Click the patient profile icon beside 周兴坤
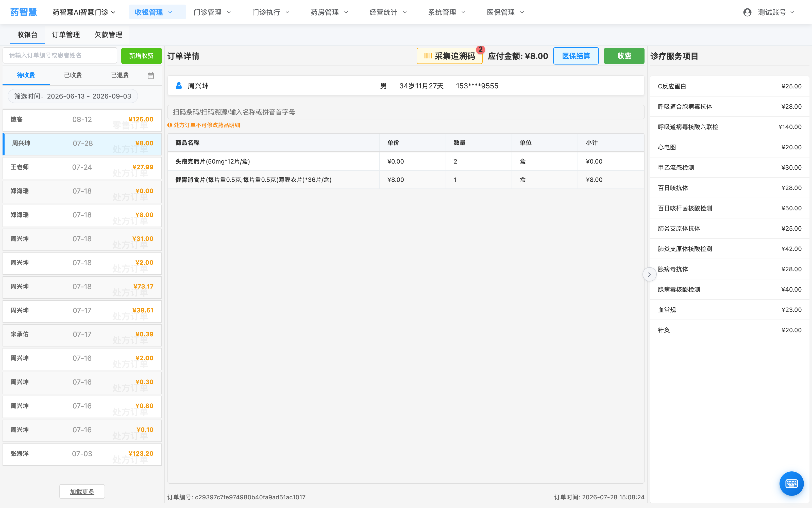 [179, 86]
